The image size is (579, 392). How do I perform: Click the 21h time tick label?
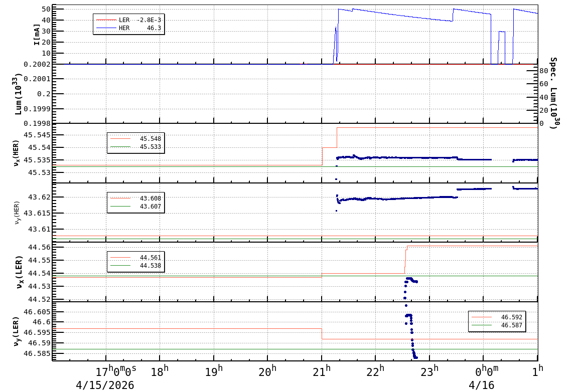[322, 371]
